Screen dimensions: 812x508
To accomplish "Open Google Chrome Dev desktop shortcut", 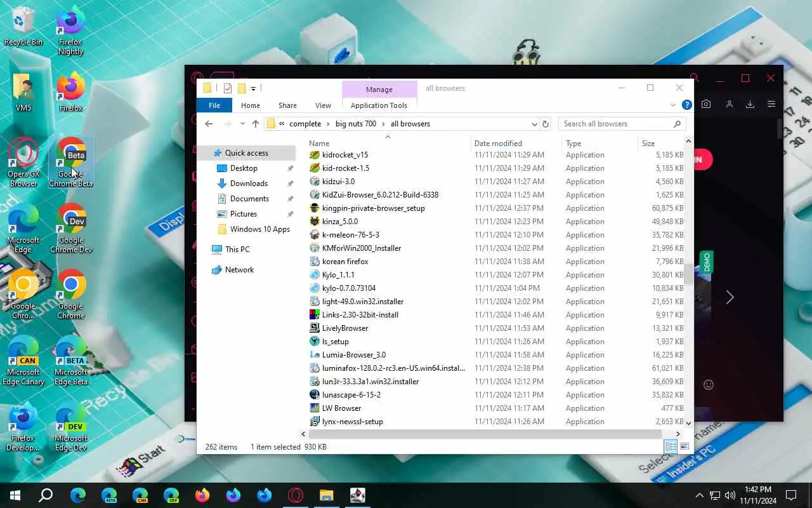I will point(71,229).
